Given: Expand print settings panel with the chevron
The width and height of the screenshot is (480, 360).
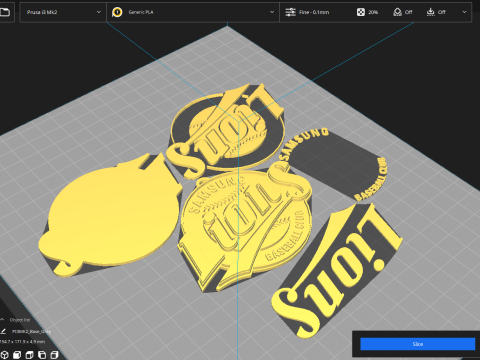Looking at the screenshot, I should point(464,12).
